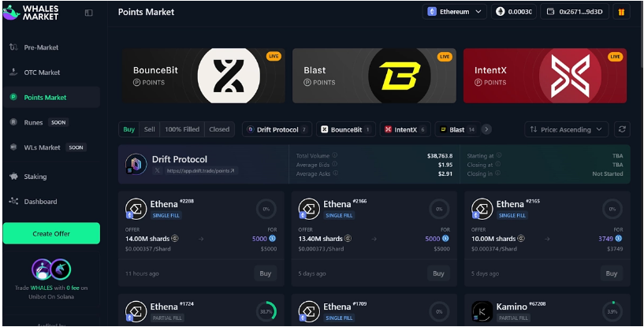
Task: Click the Runes sidebar icon
Action: 13,122
